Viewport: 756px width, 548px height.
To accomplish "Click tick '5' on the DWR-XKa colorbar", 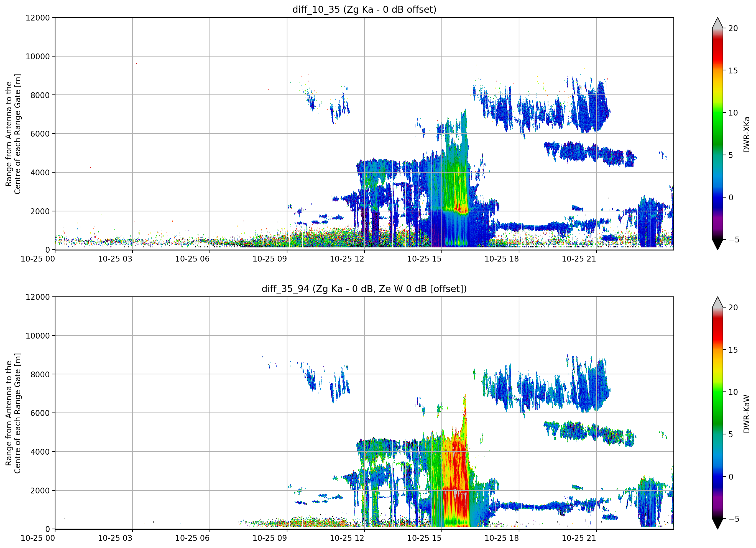I will point(730,155).
